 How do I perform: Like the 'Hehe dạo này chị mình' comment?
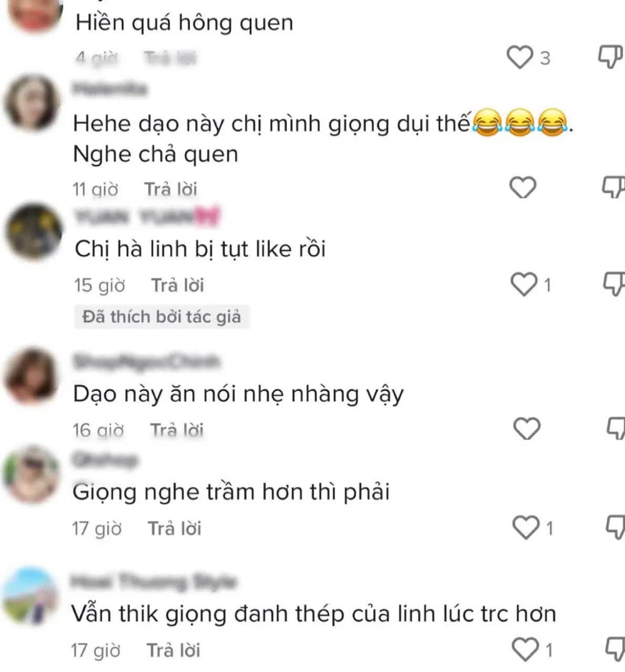click(522, 188)
